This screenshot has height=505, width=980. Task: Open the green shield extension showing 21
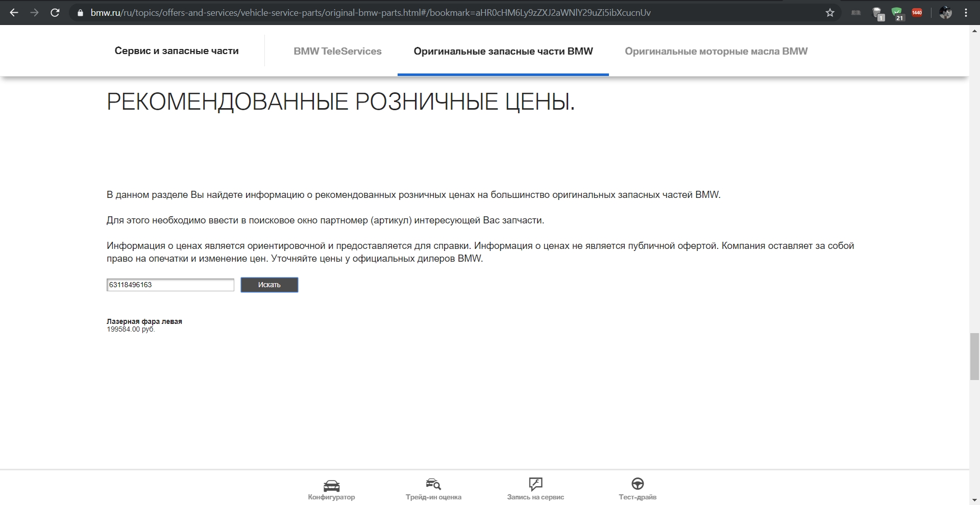897,14
